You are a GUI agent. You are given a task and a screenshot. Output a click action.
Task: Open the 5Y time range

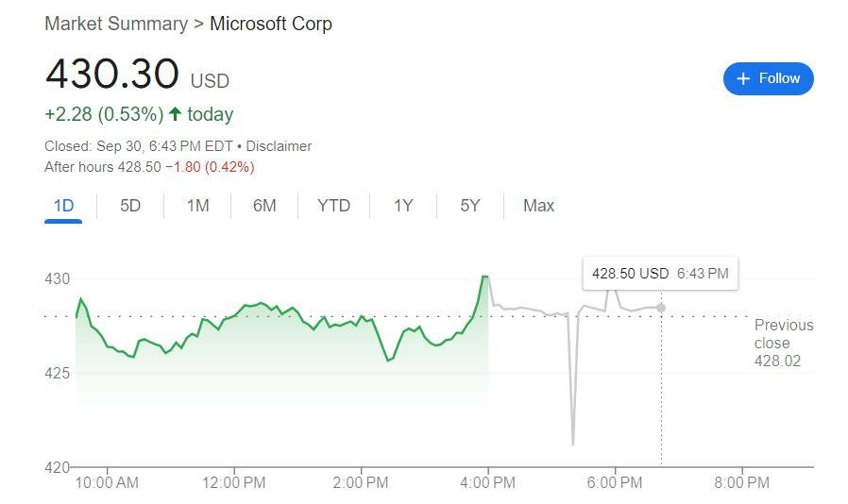pos(470,206)
